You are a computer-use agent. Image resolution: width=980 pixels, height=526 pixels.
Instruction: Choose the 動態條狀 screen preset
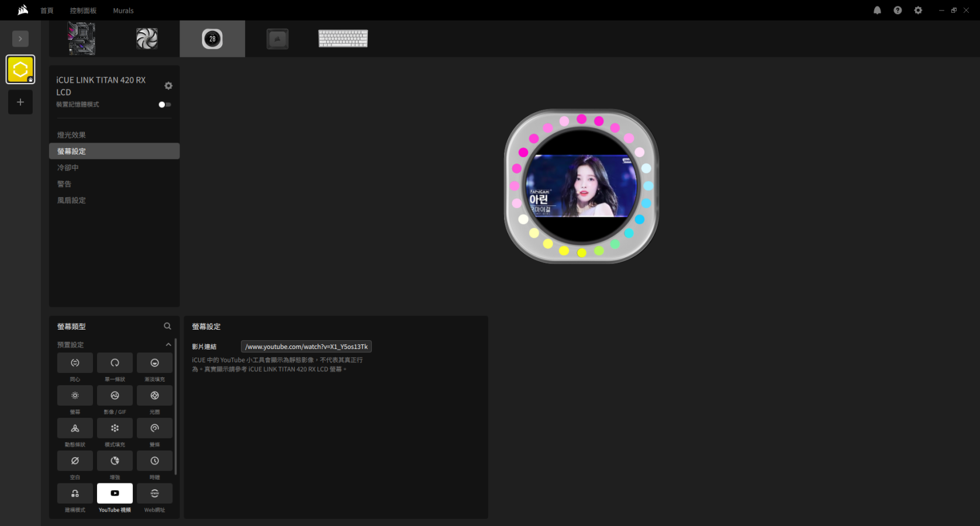tap(75, 428)
